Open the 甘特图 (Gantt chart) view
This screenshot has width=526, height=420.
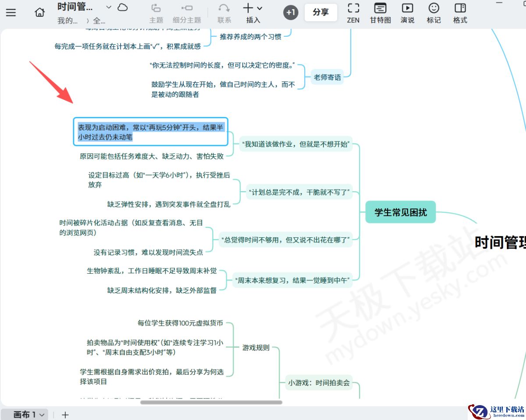click(380, 12)
